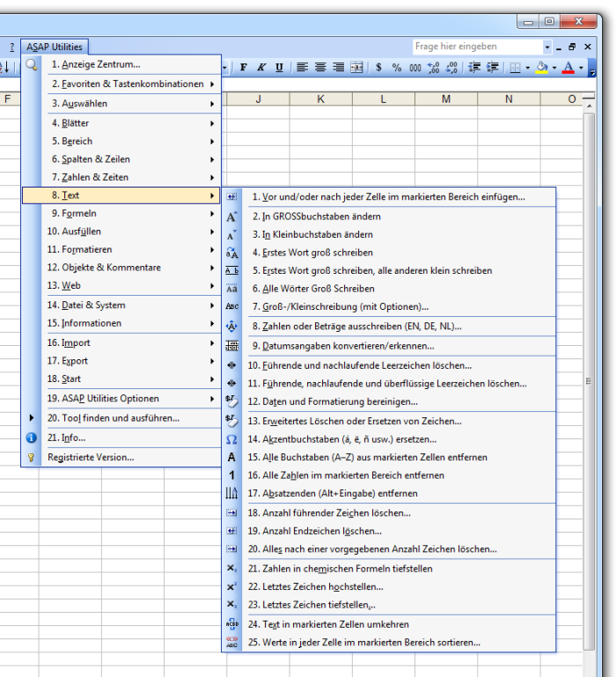Viewport: 616px width, 677px height.
Task: Click the number 1 icon for Zahlen entfernen
Action: point(231,475)
